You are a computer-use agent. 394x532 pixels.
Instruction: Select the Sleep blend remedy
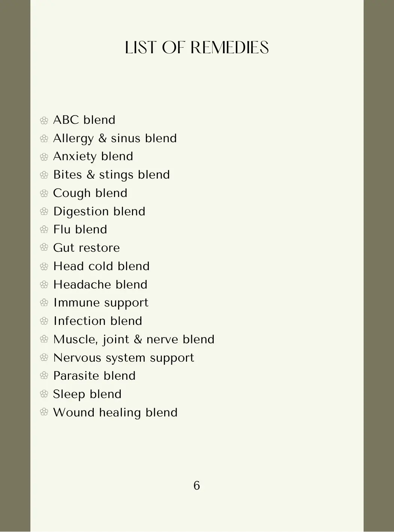tap(87, 394)
